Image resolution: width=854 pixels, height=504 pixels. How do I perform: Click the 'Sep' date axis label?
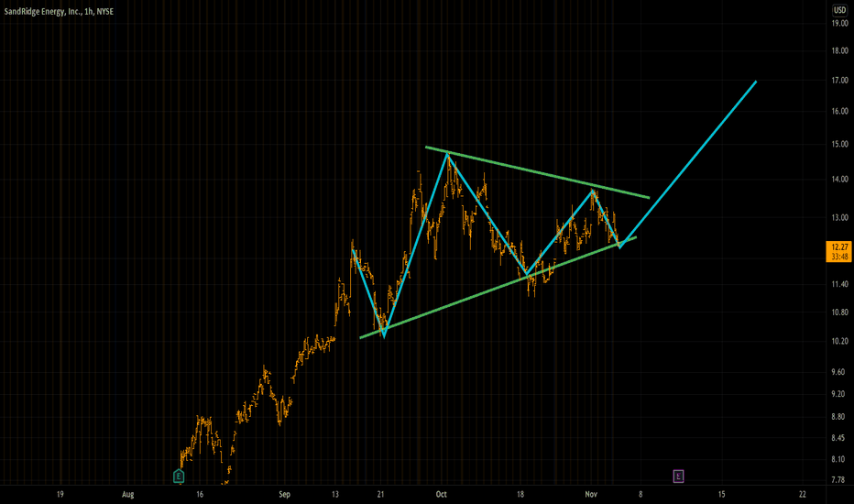pos(284,495)
